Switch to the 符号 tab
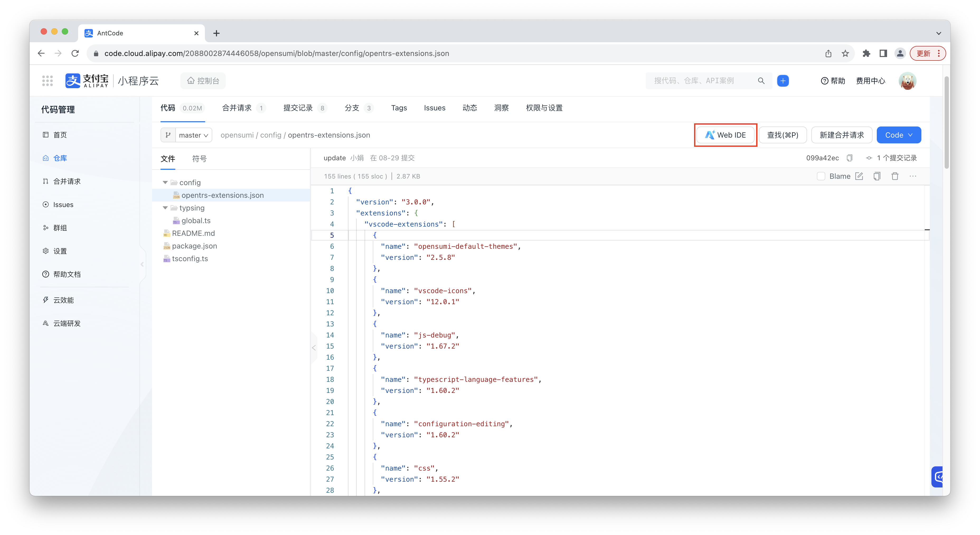 coord(199,159)
